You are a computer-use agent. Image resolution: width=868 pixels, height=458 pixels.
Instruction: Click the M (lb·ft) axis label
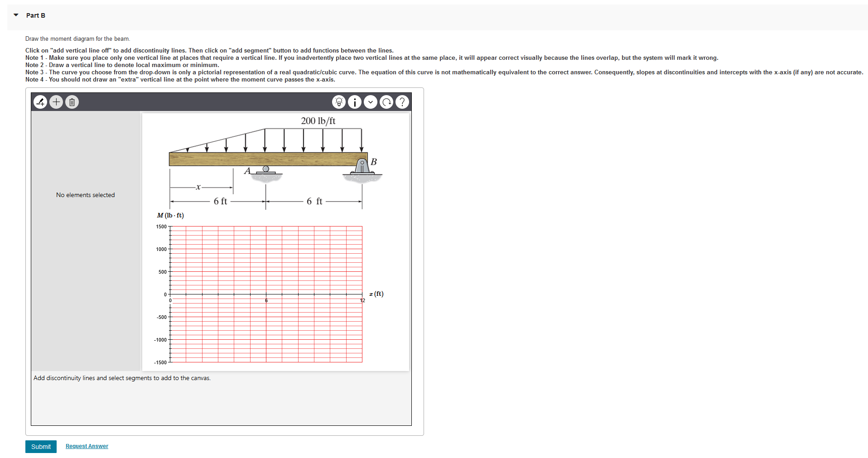coord(170,215)
